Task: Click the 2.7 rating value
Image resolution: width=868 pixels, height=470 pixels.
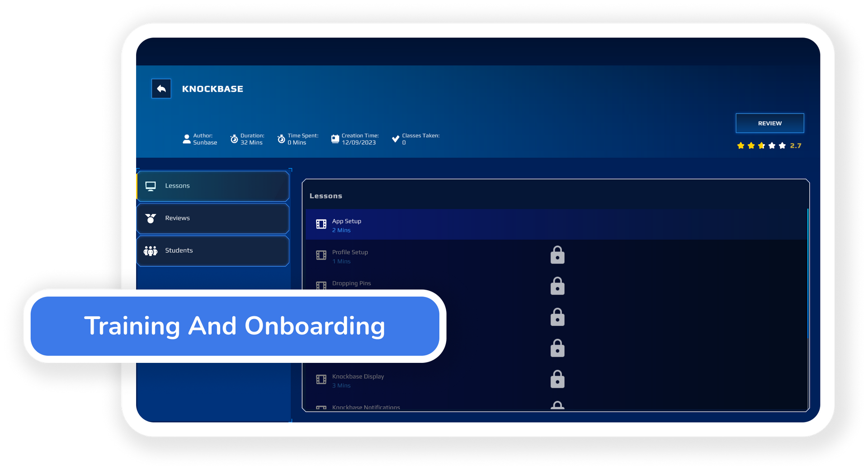Action: pos(796,146)
